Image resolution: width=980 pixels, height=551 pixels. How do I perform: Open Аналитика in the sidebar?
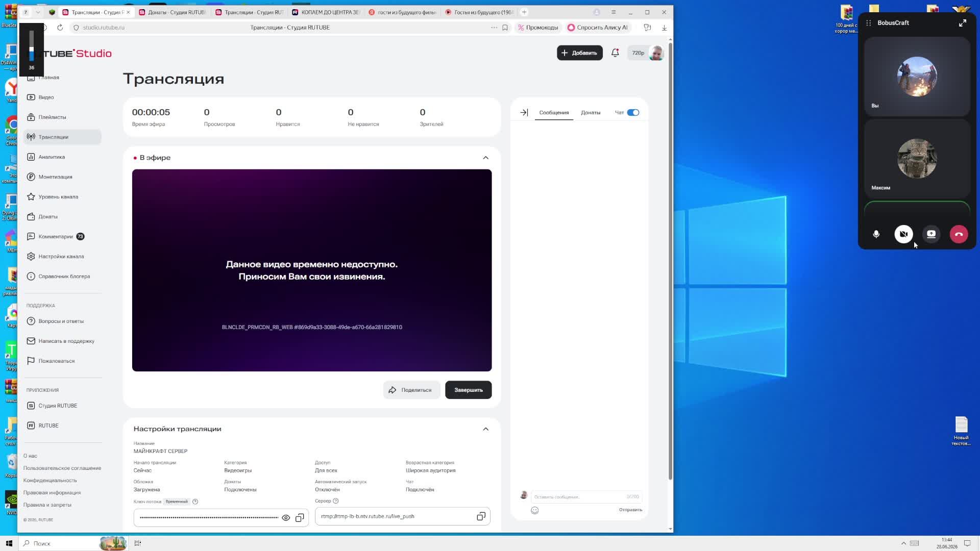pyautogui.click(x=62, y=157)
